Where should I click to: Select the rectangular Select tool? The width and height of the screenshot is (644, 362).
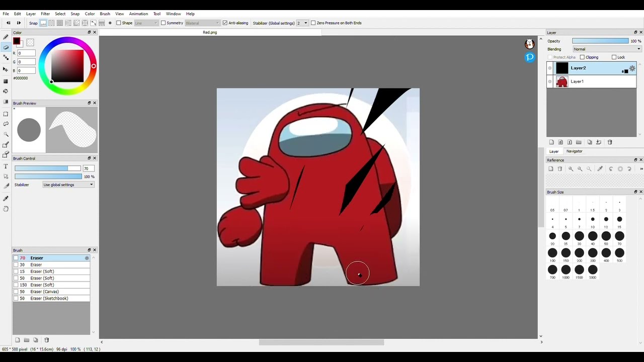tap(6, 114)
